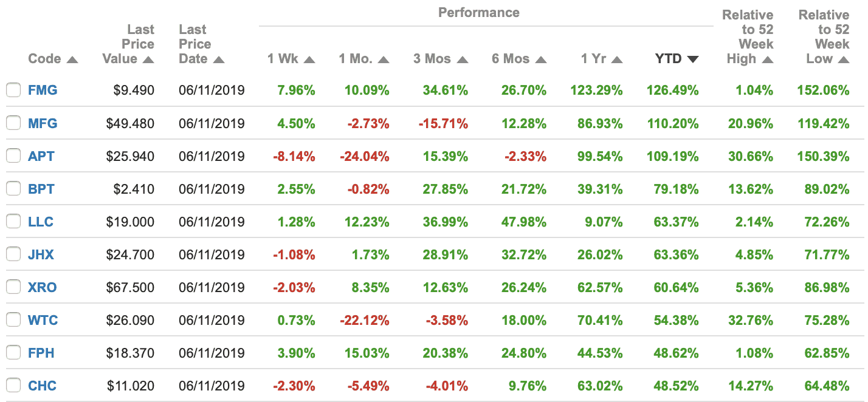The image size is (868, 402).
Task: Click the sort arrow beside Code header
Action: [72, 60]
